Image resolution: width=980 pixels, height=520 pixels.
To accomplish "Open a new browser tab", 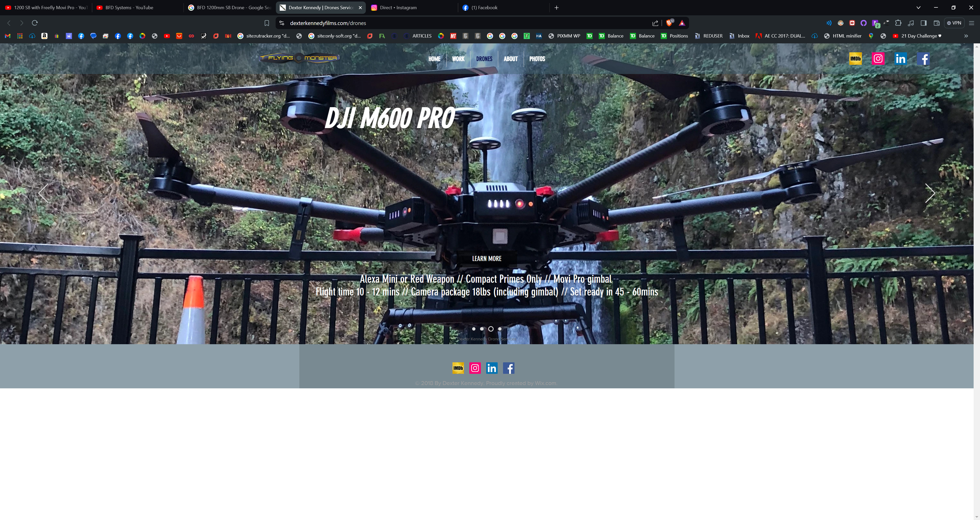I will 557,8.
